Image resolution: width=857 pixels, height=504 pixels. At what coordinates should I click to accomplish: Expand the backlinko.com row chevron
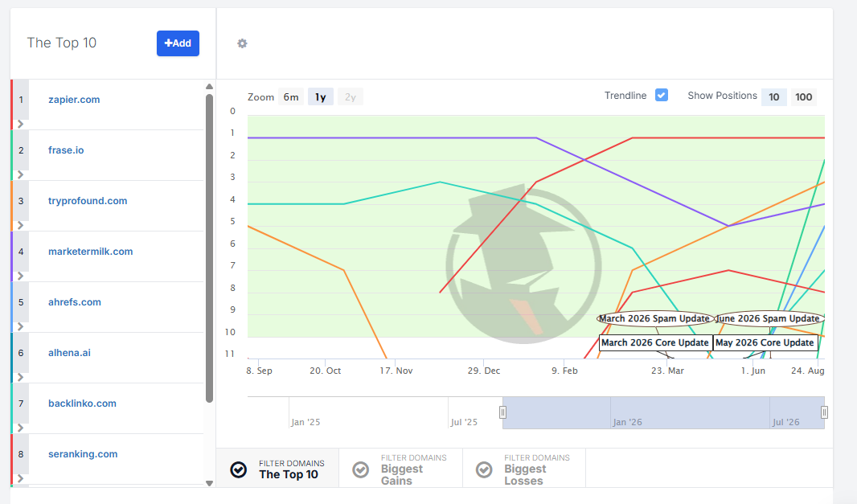tap(21, 428)
